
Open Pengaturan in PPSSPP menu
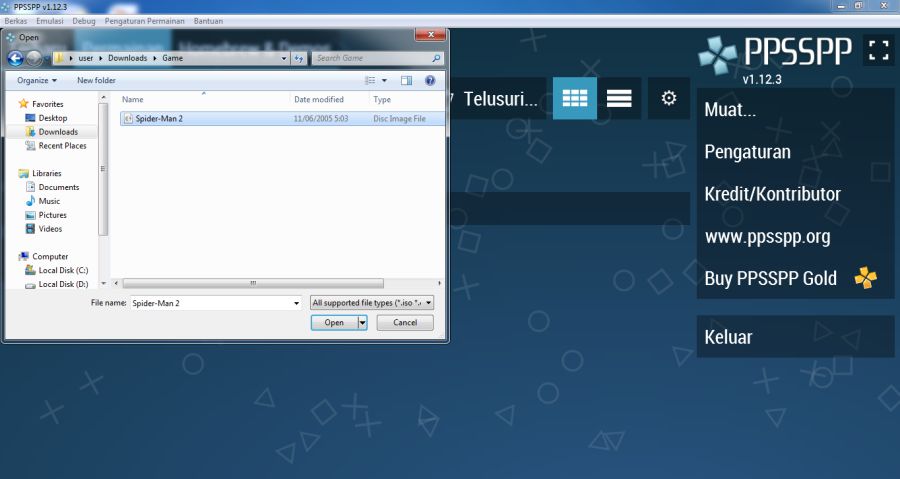point(796,152)
